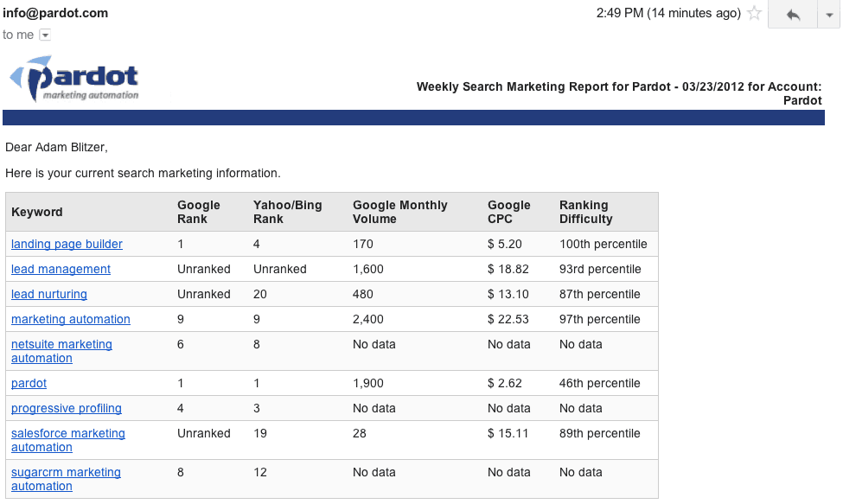Select the '$ 13.10' CPC cell
Image resolution: width=843 pixels, height=504 pixels.
click(508, 295)
